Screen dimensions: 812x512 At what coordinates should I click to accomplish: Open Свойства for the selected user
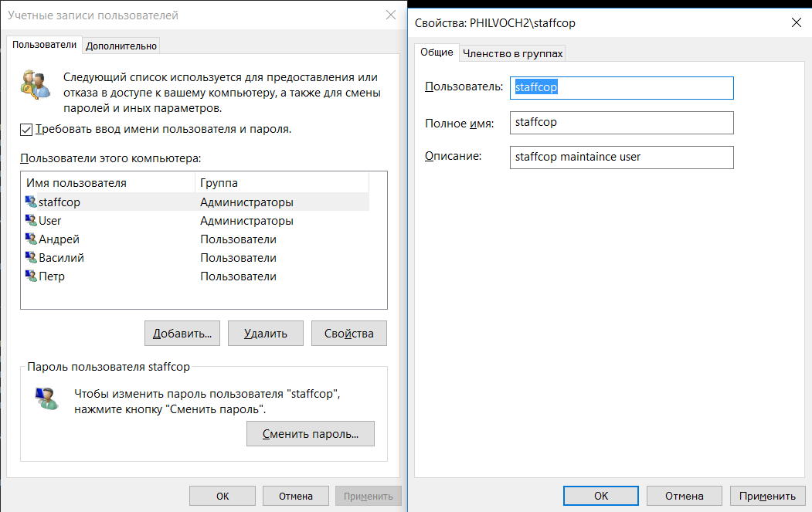tap(349, 334)
